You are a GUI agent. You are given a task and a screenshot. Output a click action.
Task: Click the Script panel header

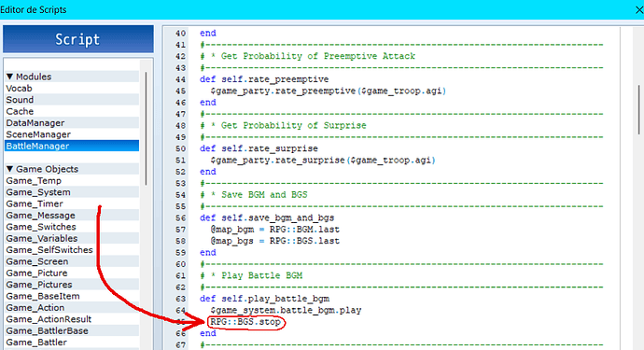tap(78, 39)
